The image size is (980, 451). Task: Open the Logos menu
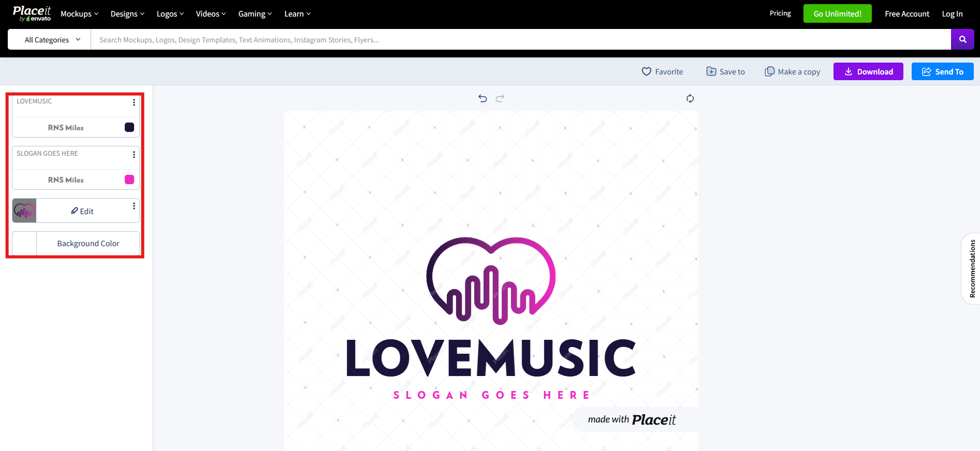(170, 14)
